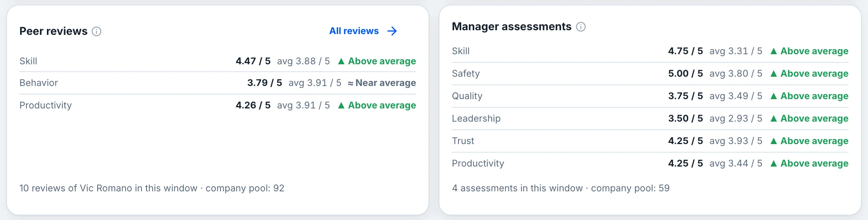Select the Manager assessments heading

coord(511,26)
